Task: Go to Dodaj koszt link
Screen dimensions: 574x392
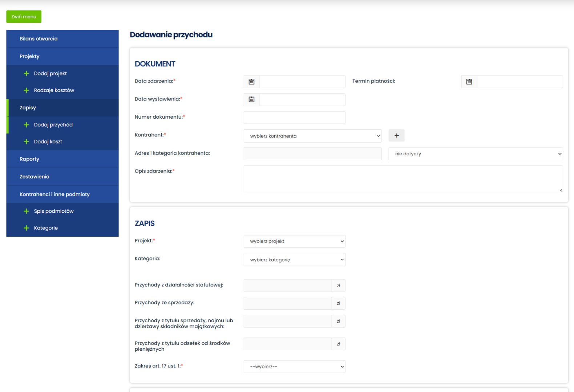Action: 48,142
